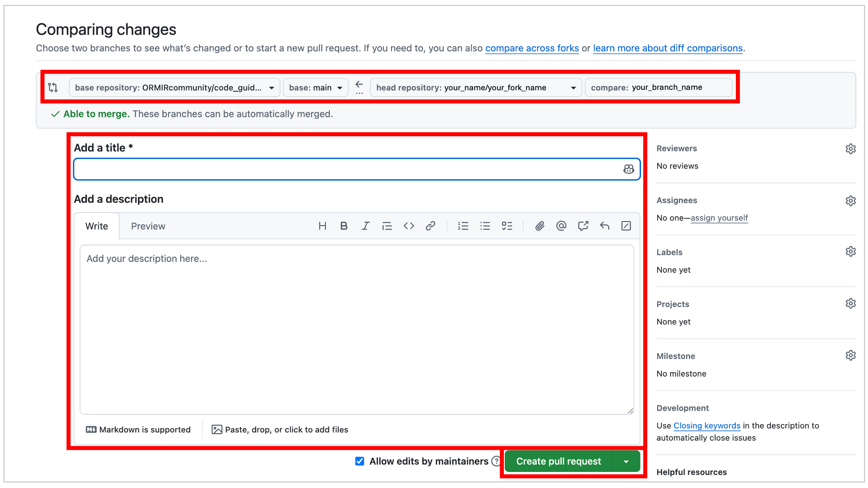Open Labels settings gear
Viewport: 868px width, 488px height.
tap(850, 252)
